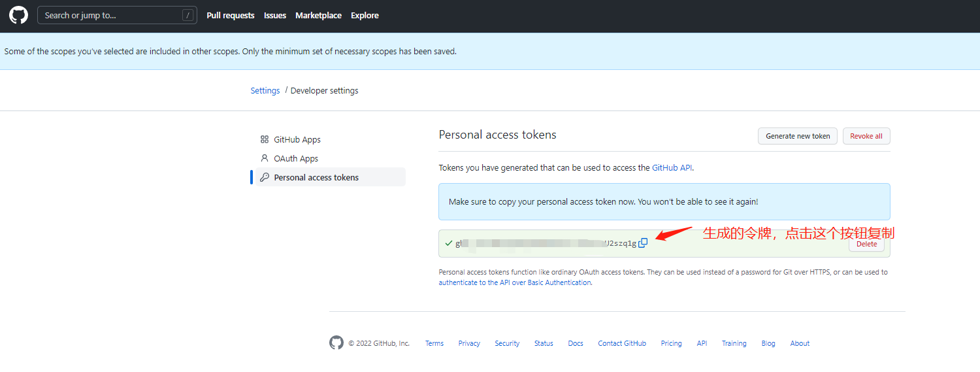Open About footer link

click(x=800, y=343)
